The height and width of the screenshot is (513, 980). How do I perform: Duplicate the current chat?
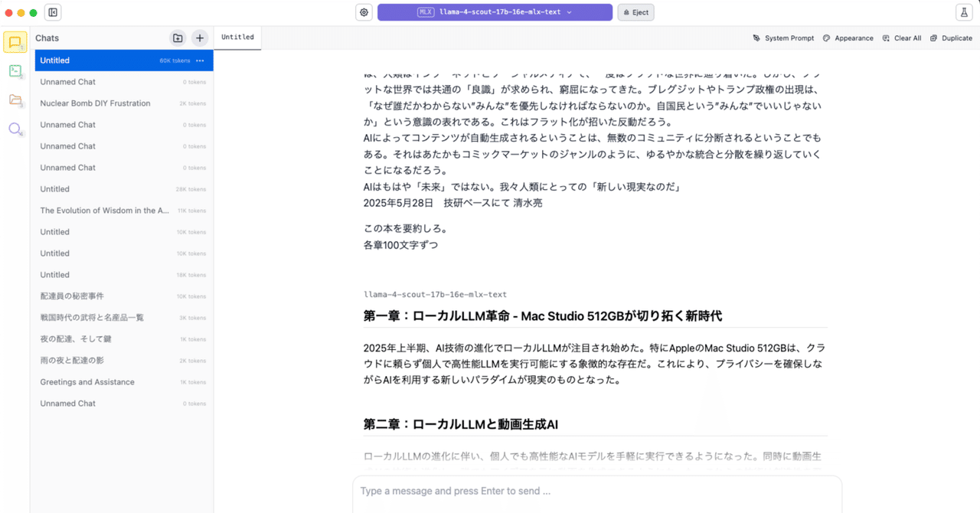pos(951,38)
